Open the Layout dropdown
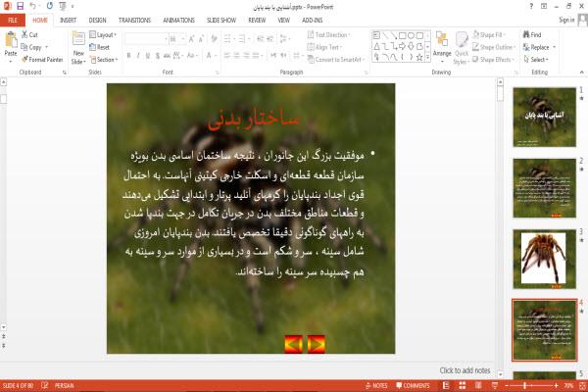588x392 pixels. [x=103, y=35]
